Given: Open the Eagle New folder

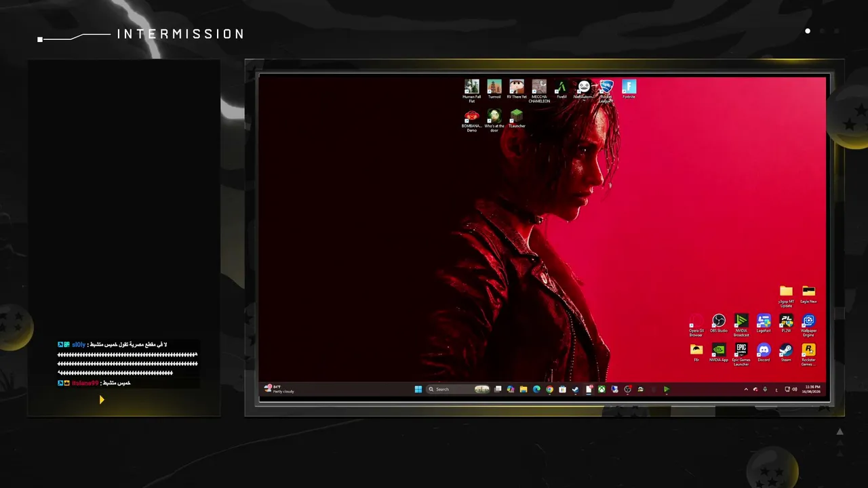Looking at the screenshot, I should (808, 294).
